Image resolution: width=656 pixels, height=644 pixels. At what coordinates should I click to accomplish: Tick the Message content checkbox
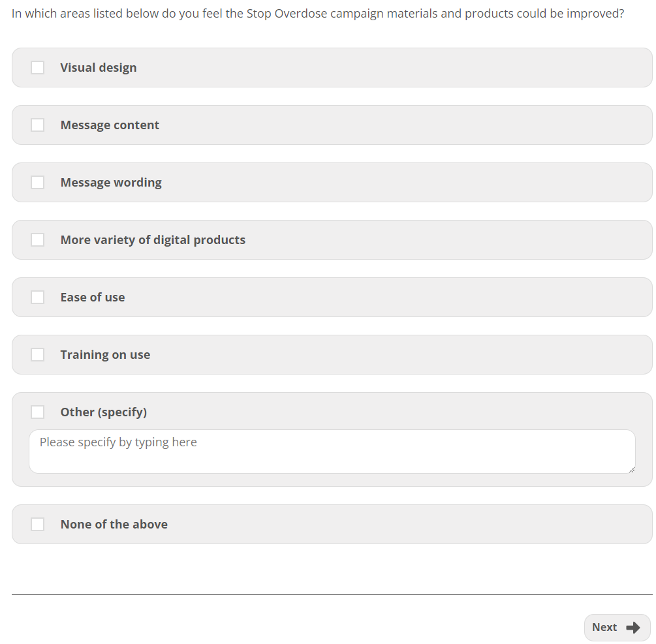[x=38, y=125]
